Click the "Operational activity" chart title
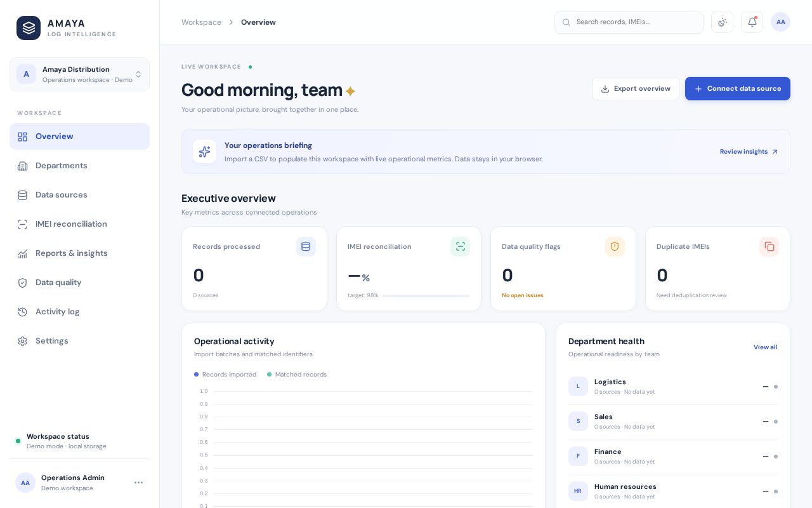Screen dimensions: 812x508 [x=234, y=341]
